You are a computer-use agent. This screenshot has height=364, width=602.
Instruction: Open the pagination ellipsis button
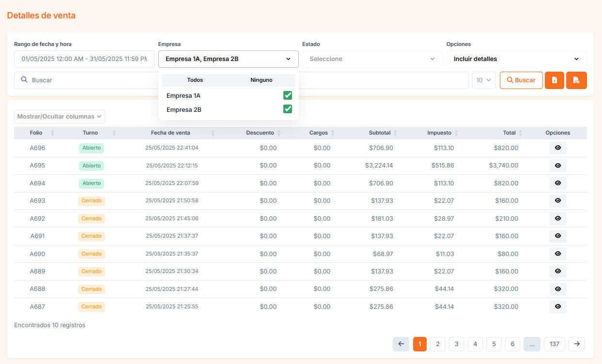(532, 344)
